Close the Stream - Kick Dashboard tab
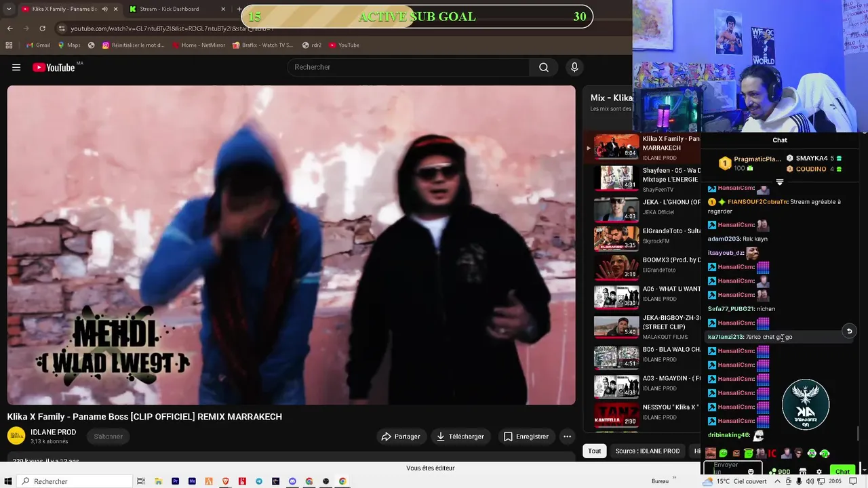This screenshot has height=488, width=868. pyautogui.click(x=223, y=9)
